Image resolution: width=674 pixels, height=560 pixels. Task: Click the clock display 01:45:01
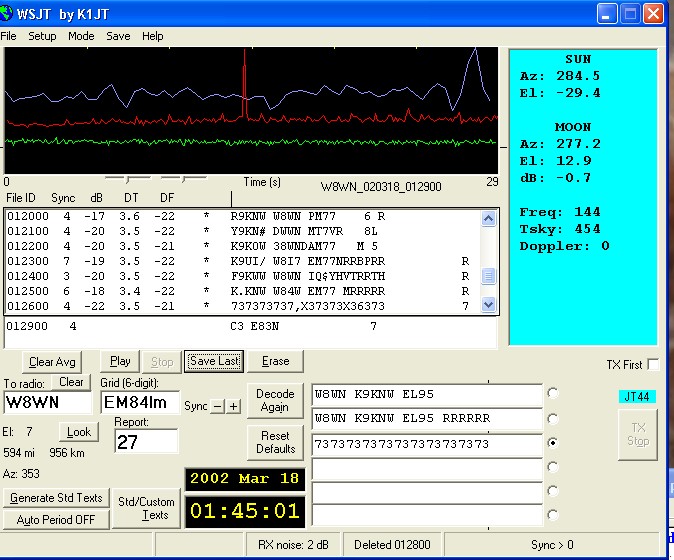(245, 511)
